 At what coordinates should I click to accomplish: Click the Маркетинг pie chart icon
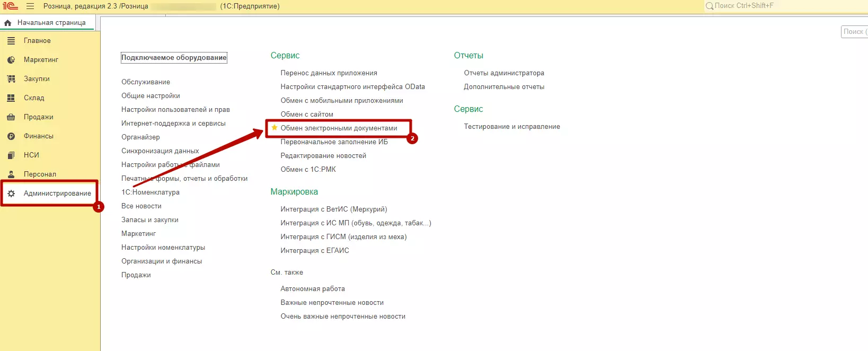pos(11,60)
